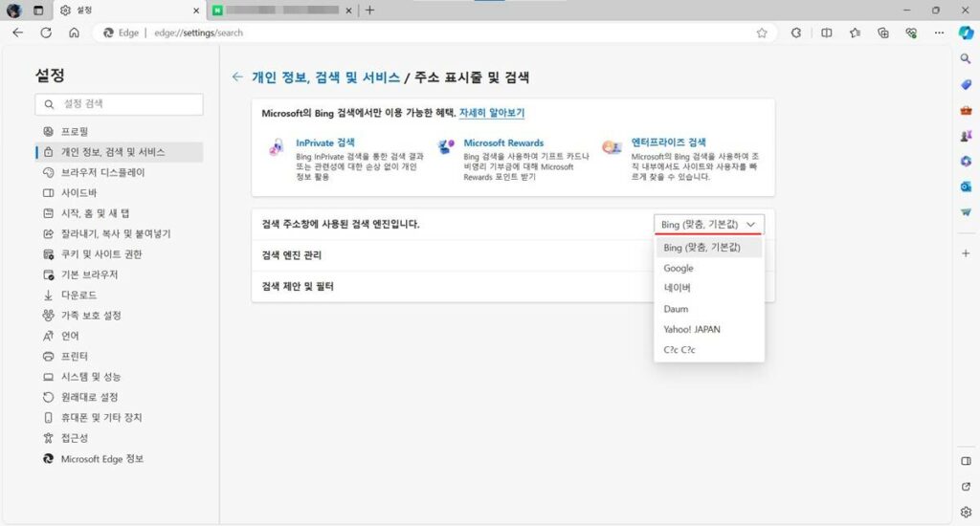Open the 엔터프라이즈 검색 link
The width and height of the screenshot is (980, 526).
668,142
